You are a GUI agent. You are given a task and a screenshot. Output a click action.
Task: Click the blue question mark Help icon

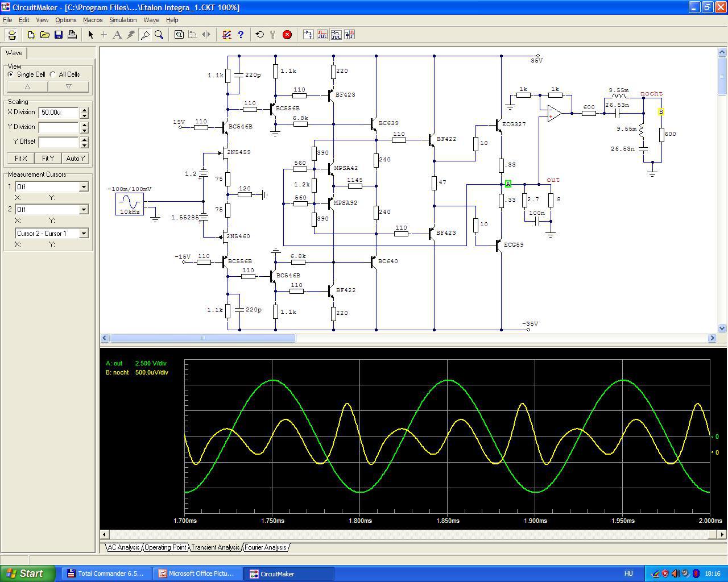(241, 35)
